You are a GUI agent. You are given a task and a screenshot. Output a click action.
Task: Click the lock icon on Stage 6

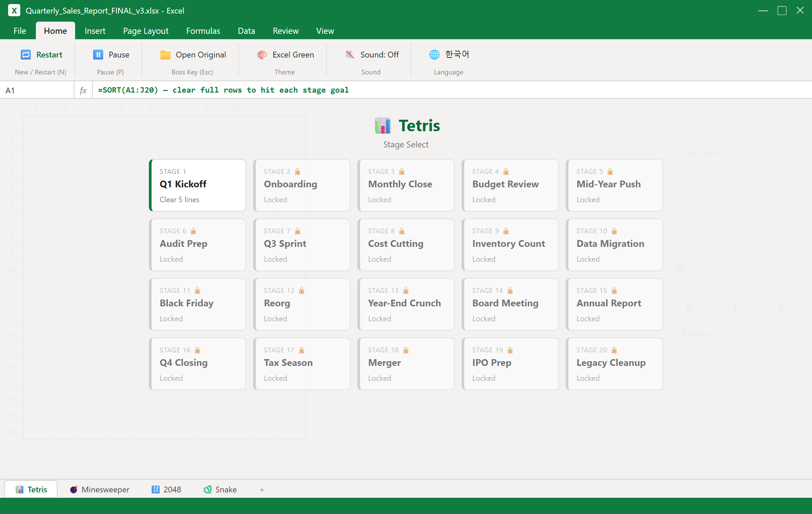[x=193, y=231]
